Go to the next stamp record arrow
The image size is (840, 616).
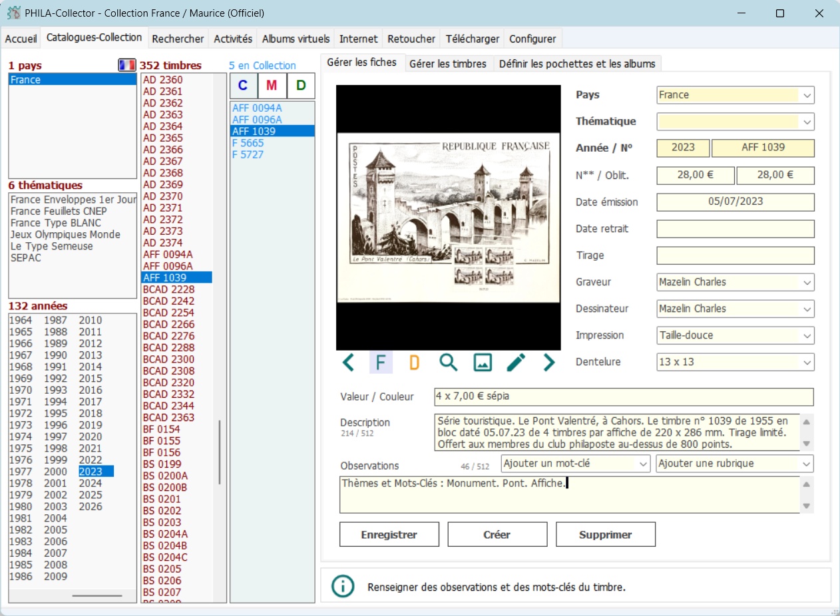point(548,363)
